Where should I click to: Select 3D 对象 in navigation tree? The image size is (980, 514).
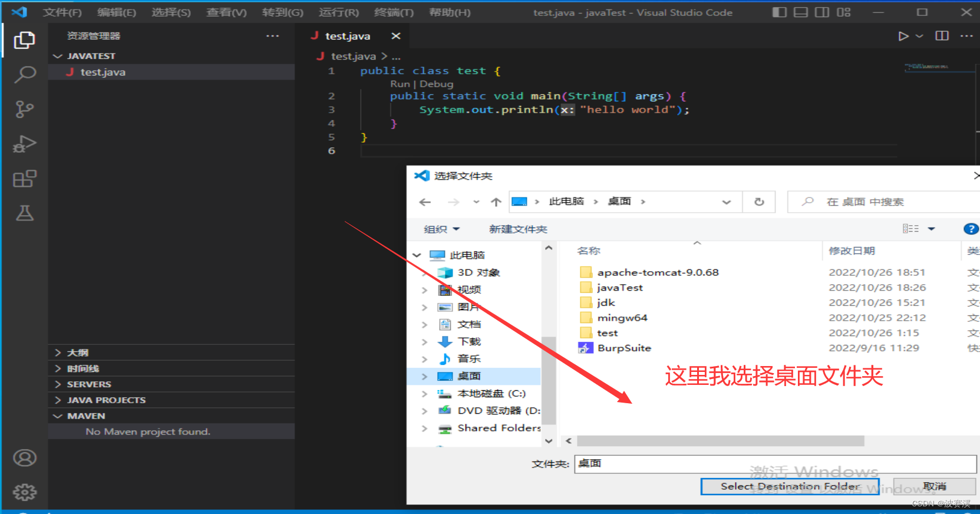(479, 273)
